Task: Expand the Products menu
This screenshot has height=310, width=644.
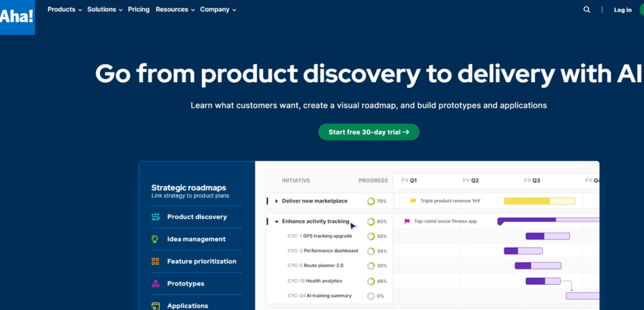Action: tap(65, 9)
